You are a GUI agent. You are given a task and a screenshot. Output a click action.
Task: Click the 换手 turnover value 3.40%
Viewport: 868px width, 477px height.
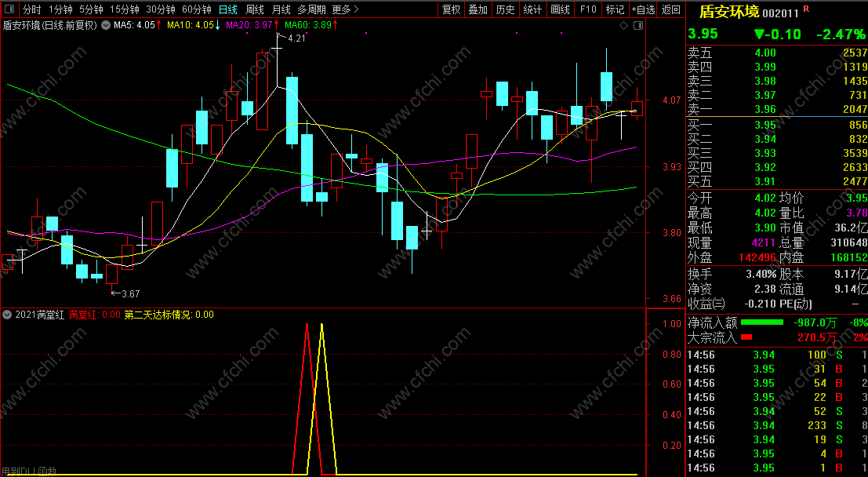pos(761,275)
